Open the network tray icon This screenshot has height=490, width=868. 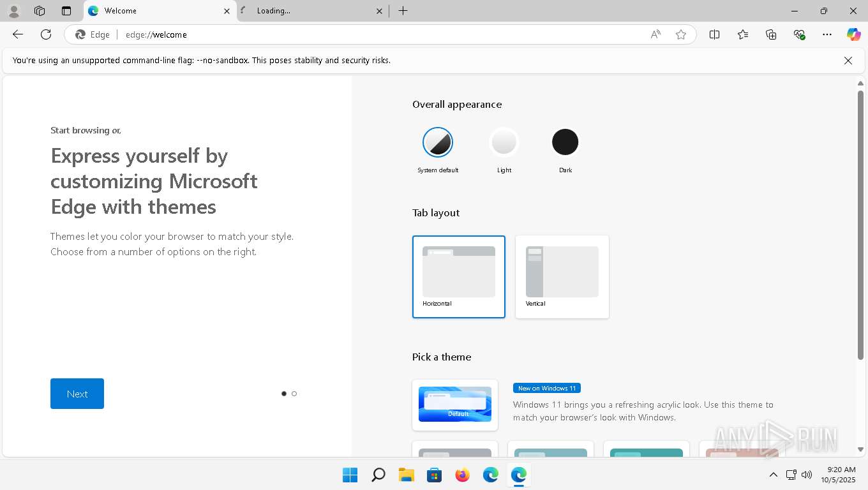pyautogui.click(x=791, y=475)
